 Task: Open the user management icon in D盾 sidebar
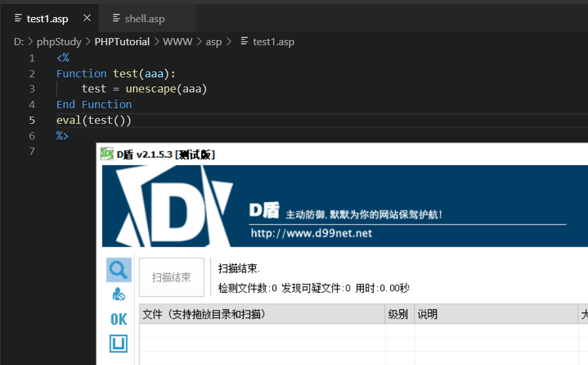[x=119, y=294]
